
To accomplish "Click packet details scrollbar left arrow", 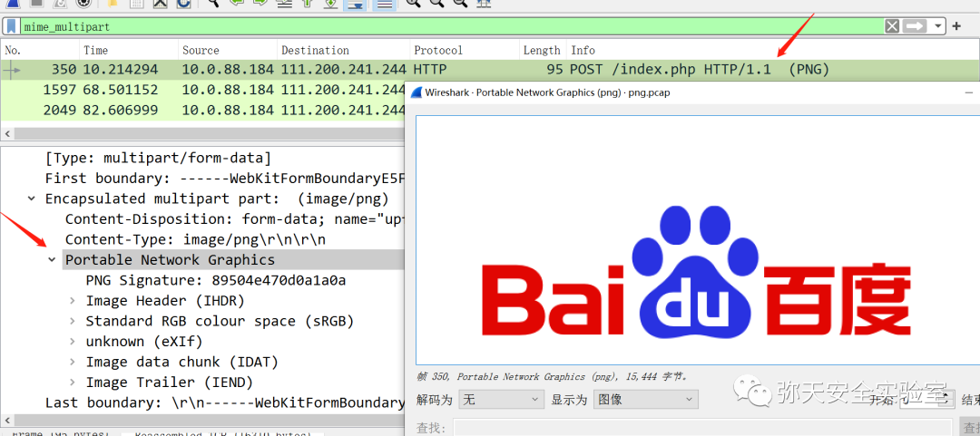I will click(7, 421).
